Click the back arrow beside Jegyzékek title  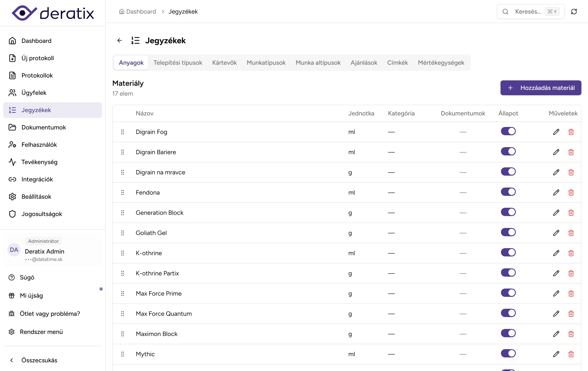(x=120, y=40)
